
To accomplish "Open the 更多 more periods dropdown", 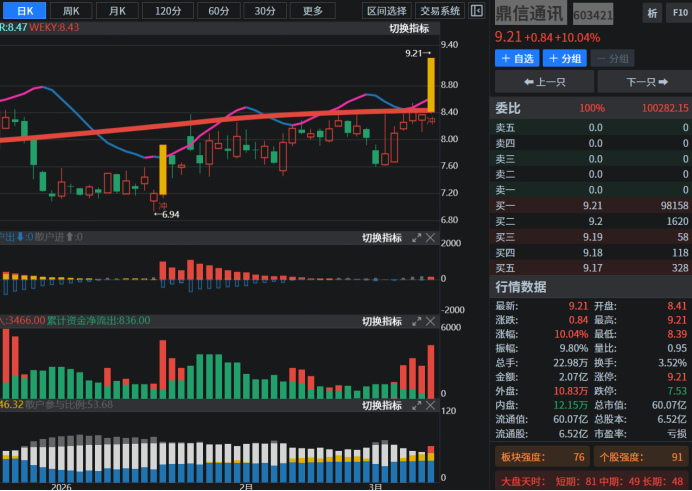I will click(313, 11).
